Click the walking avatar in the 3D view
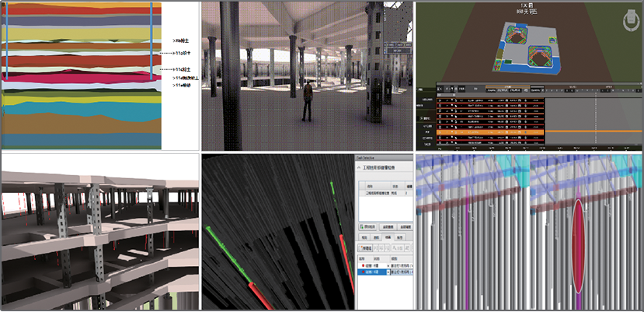Screen dimensions: 644x312 click(308, 101)
